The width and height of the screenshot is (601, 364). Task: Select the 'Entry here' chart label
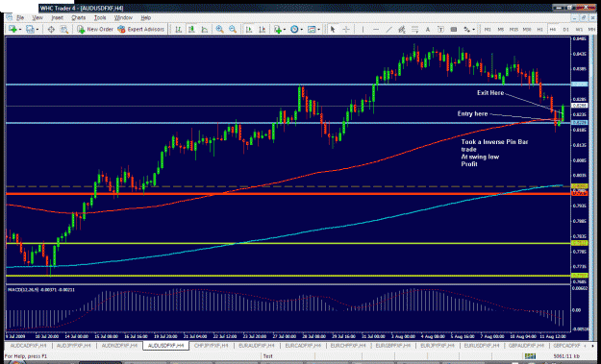tap(472, 113)
